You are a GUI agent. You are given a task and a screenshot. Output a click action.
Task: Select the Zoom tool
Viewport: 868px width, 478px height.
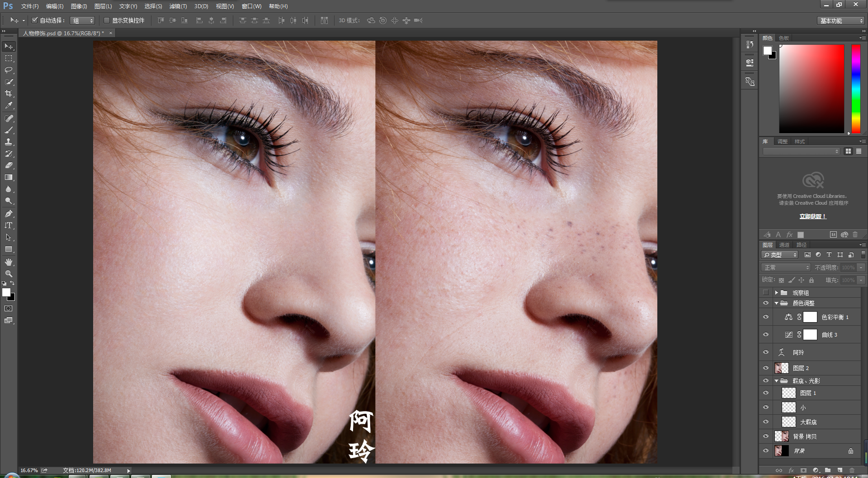click(9, 274)
